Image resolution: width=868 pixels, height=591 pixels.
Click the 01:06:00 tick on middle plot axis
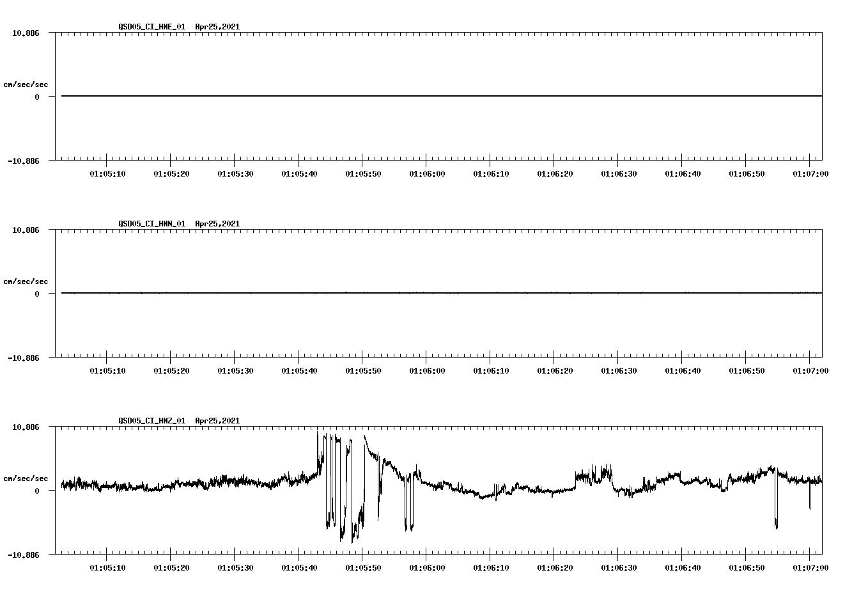click(427, 369)
